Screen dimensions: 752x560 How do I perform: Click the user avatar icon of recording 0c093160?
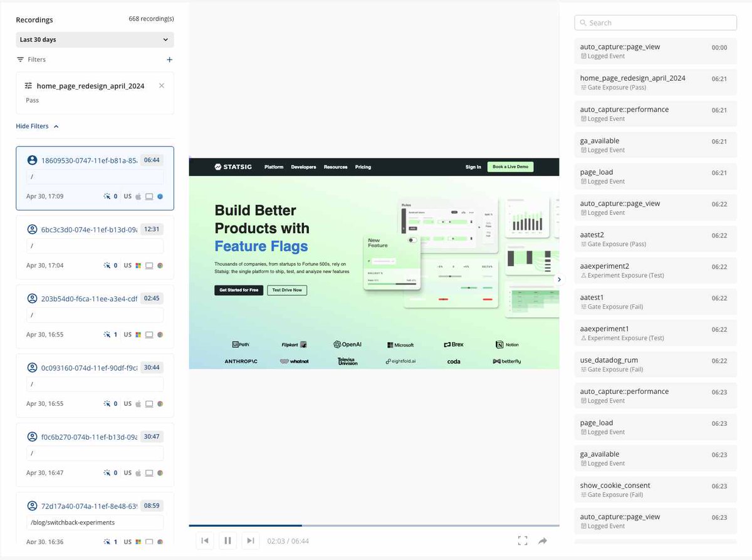32,367
